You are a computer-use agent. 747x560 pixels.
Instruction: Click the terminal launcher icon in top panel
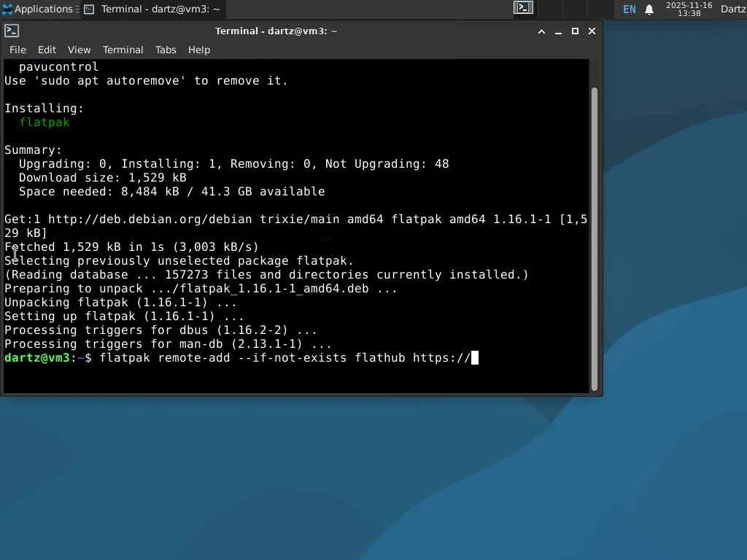523,7
